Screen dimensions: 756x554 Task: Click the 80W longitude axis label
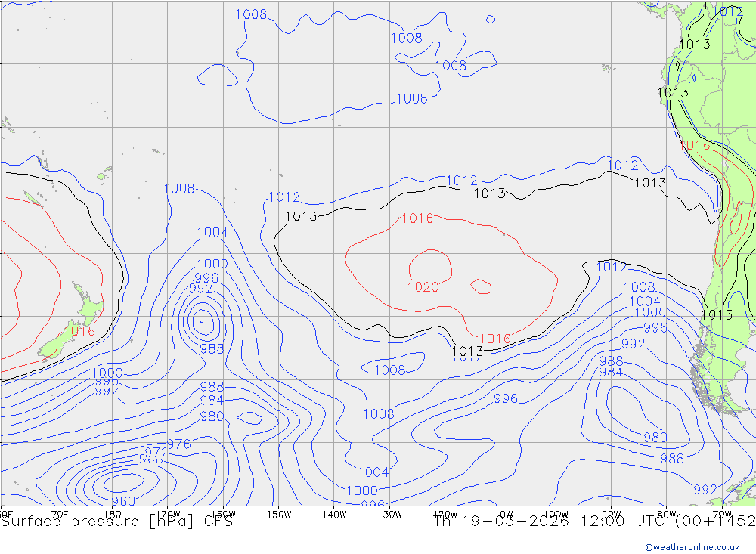[x=666, y=515]
